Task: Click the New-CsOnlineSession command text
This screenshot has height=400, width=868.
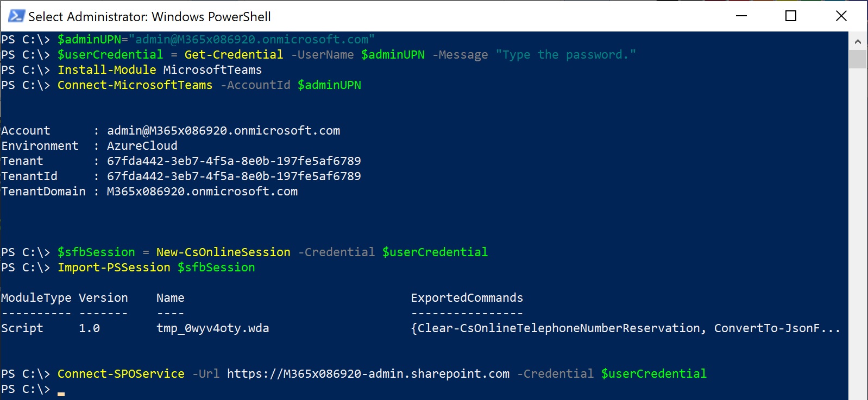Action: [223, 252]
